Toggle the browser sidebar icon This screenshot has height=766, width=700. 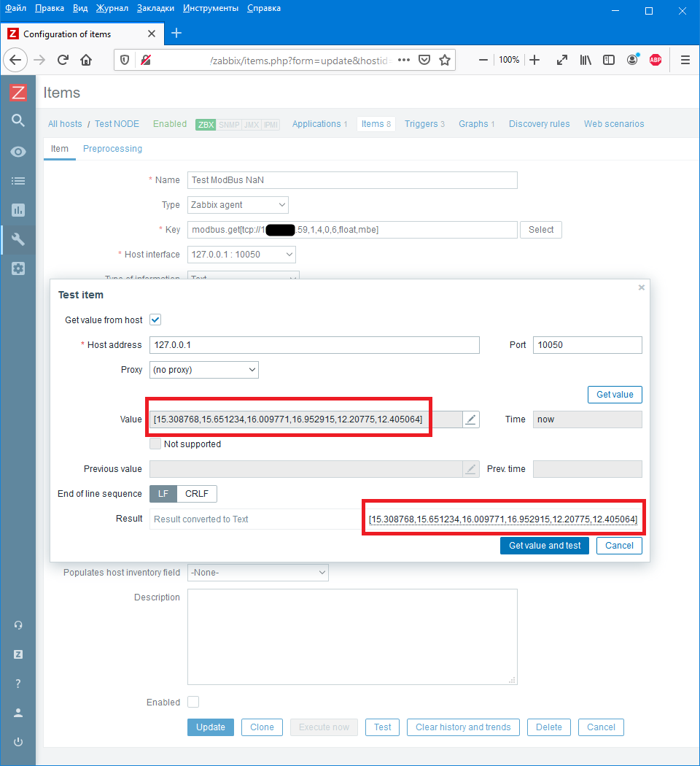pos(609,60)
